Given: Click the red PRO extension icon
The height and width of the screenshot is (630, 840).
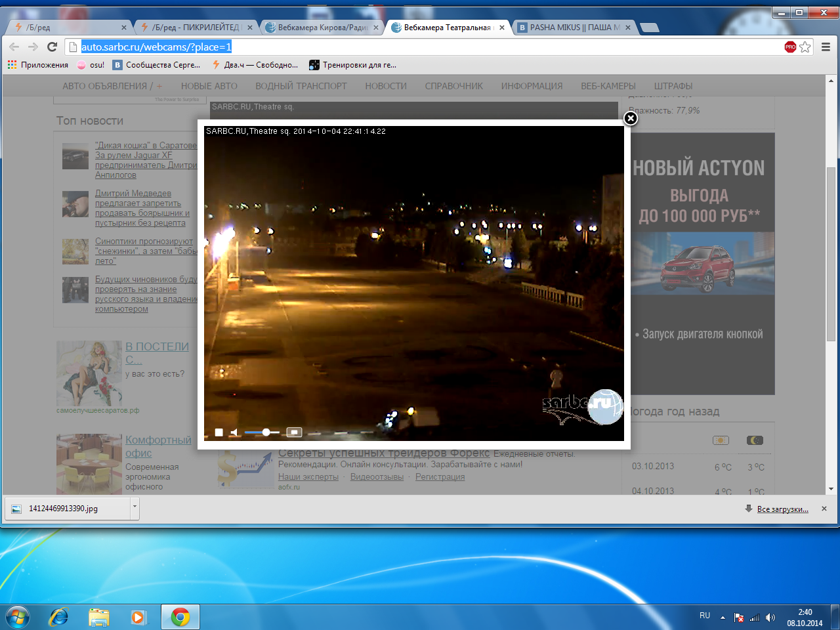Looking at the screenshot, I should point(790,47).
